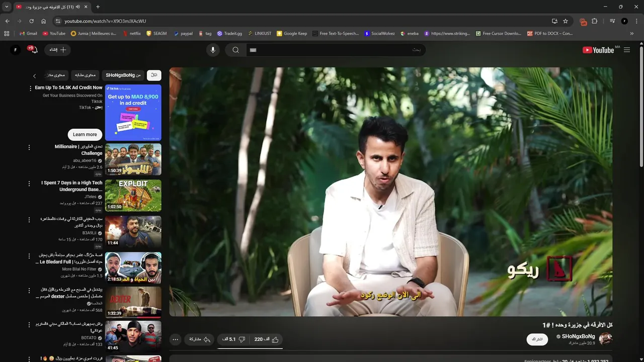
Task: Open the tab search dropdown arrow
Action: click(7, 7)
